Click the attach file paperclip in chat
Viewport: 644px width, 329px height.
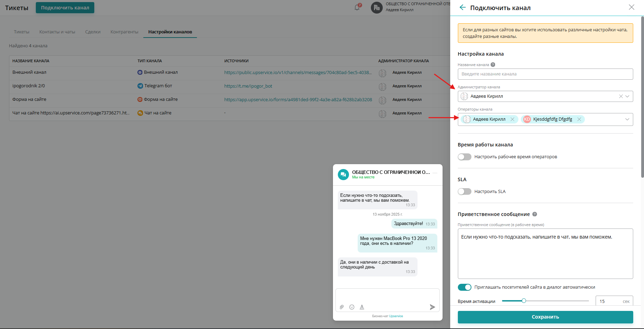tap(342, 307)
